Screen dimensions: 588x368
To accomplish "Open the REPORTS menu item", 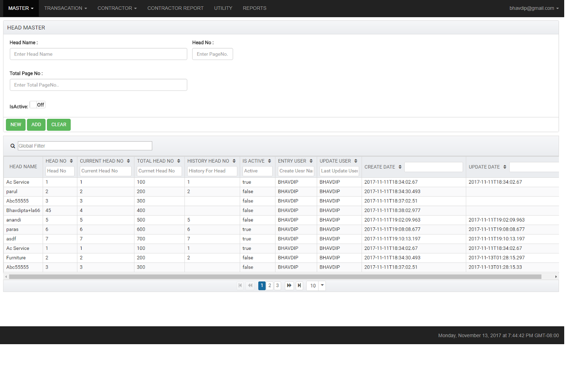I will point(255,8).
